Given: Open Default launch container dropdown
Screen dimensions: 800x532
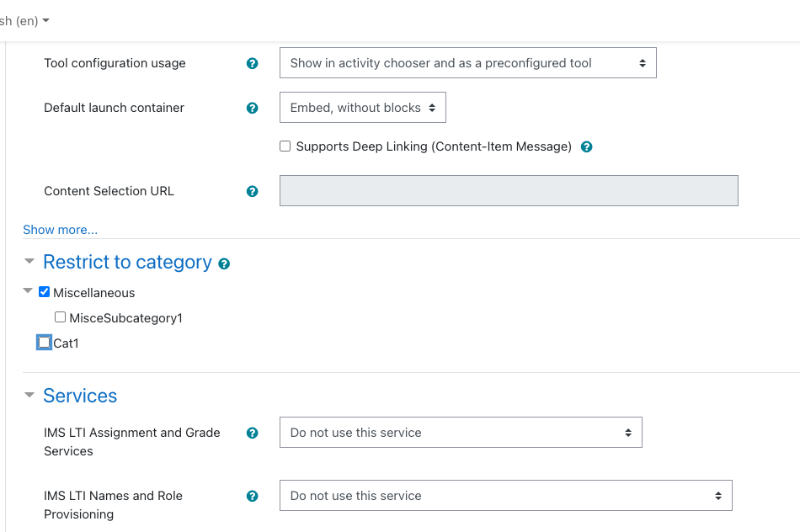Looking at the screenshot, I should click(x=363, y=108).
